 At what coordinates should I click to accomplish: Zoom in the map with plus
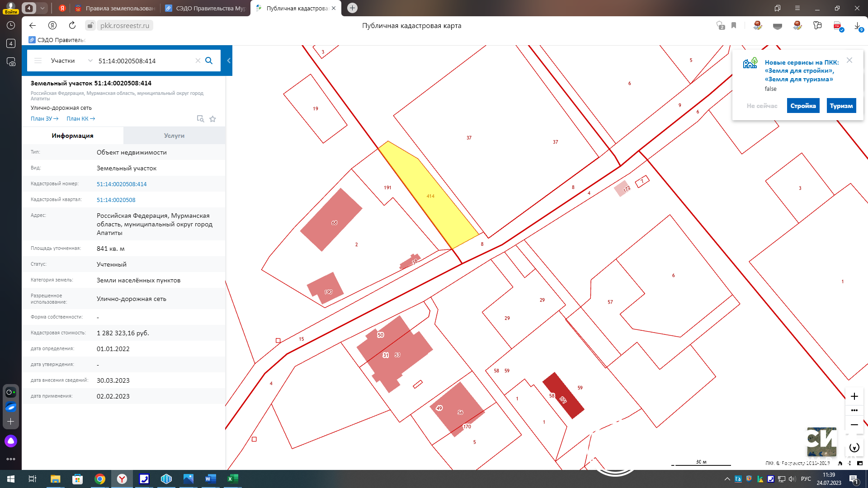(x=854, y=396)
